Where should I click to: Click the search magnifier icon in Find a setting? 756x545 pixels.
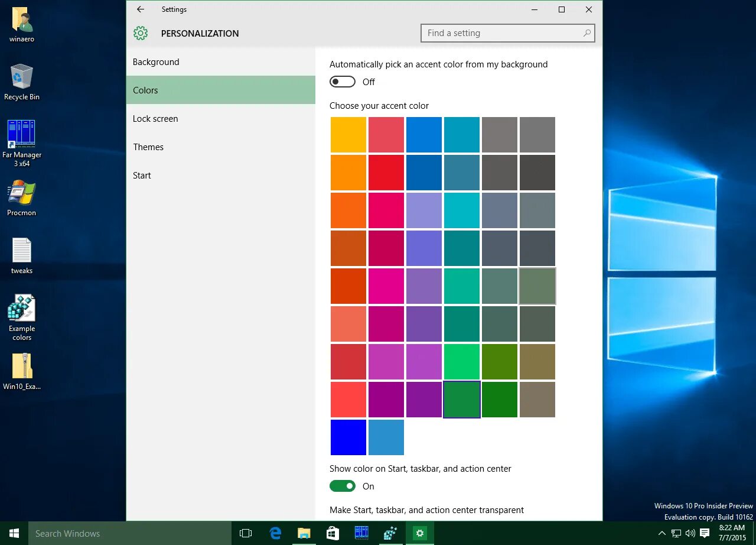pyautogui.click(x=586, y=33)
